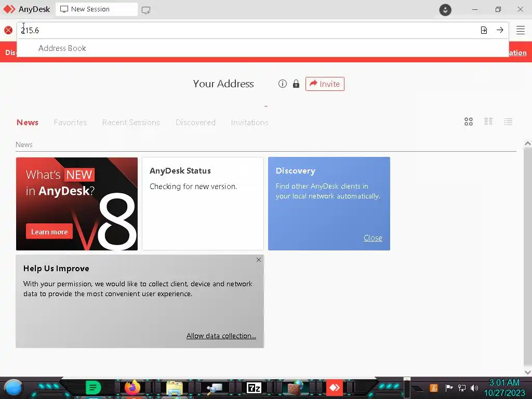Click the news list scroll-up arrow
This screenshot has width=532, height=399.
coord(528,143)
